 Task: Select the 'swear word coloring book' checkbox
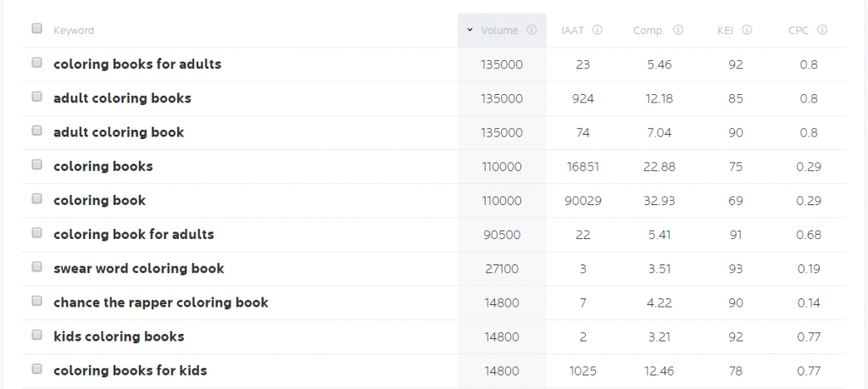click(x=36, y=267)
